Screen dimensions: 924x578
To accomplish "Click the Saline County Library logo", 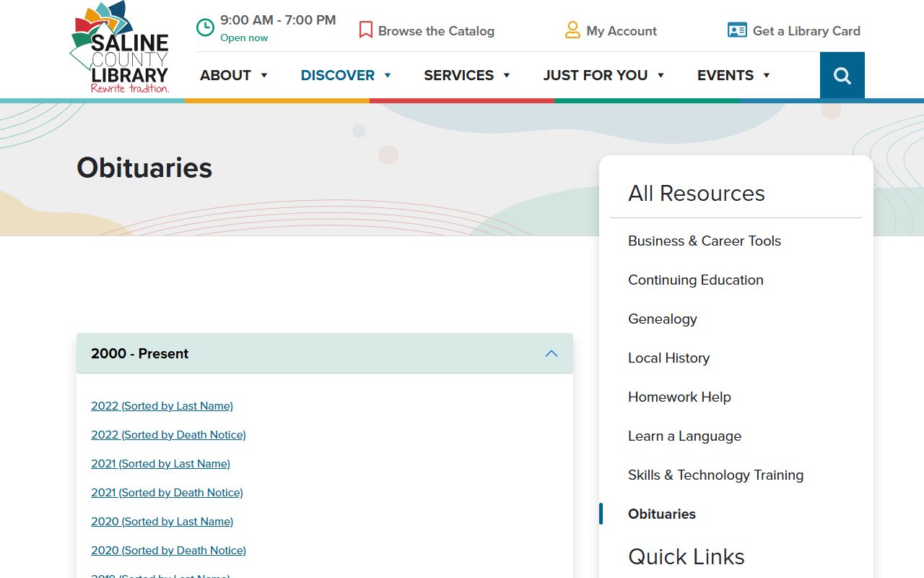I will pos(121,48).
